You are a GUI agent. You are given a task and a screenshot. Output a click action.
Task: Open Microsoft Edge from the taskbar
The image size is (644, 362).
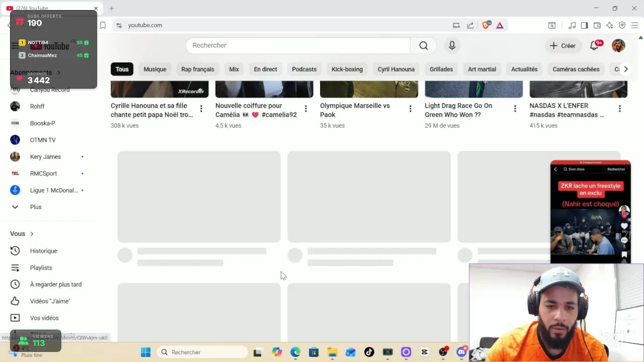click(295, 352)
